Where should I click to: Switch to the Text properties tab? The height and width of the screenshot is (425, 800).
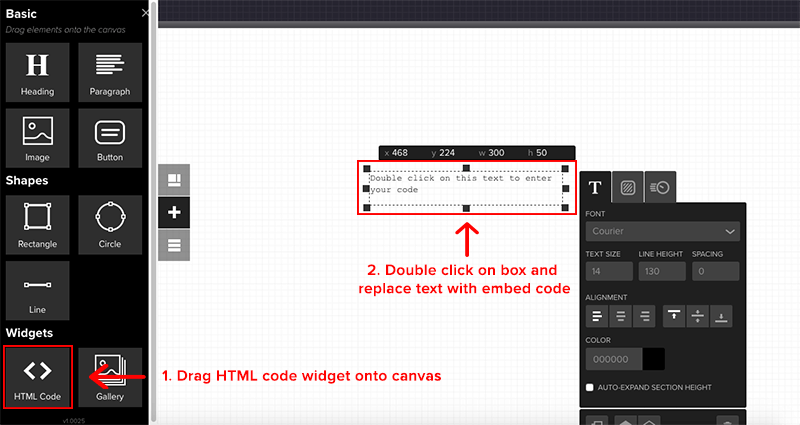tap(595, 187)
